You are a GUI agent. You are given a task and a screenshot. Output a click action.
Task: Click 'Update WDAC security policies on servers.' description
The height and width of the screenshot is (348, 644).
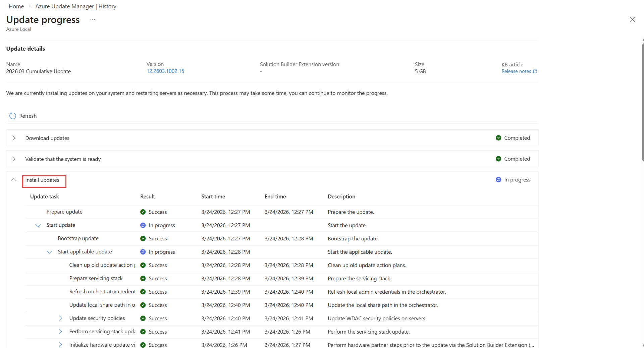click(377, 318)
